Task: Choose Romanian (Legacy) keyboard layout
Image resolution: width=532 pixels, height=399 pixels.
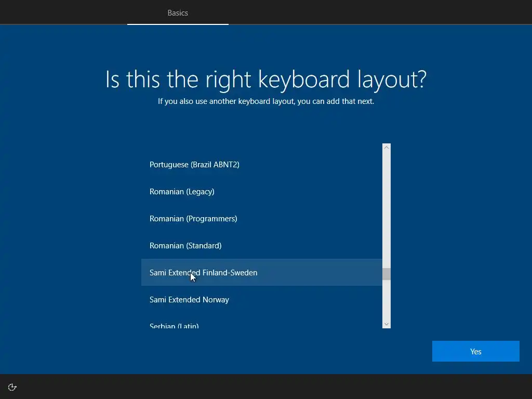Action: 262,192
